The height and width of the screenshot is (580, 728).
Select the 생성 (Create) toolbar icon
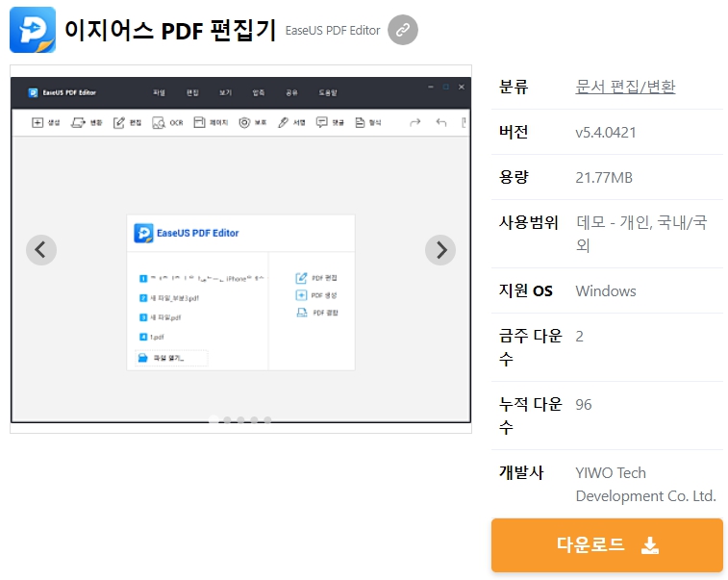click(x=38, y=122)
